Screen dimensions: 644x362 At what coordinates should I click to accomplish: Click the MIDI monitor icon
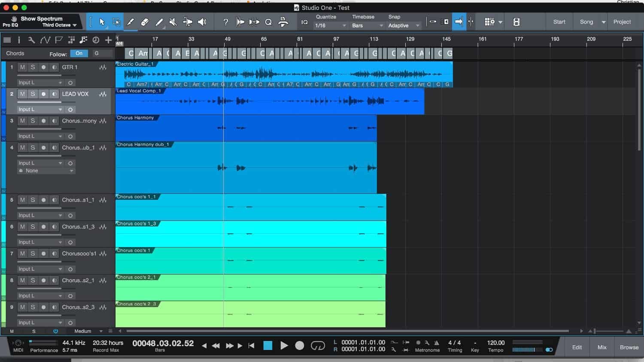click(x=18, y=343)
